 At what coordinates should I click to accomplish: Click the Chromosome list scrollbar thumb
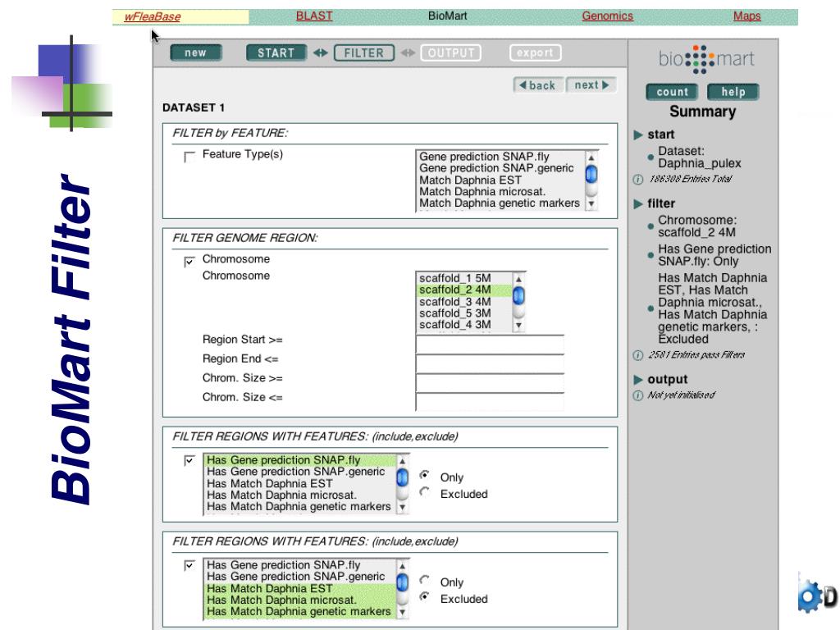[x=518, y=295]
